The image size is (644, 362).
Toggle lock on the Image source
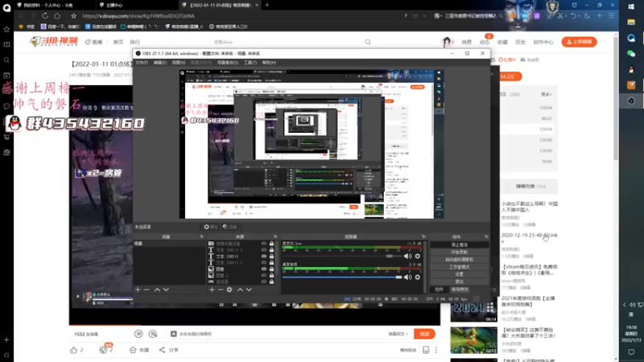point(271,269)
